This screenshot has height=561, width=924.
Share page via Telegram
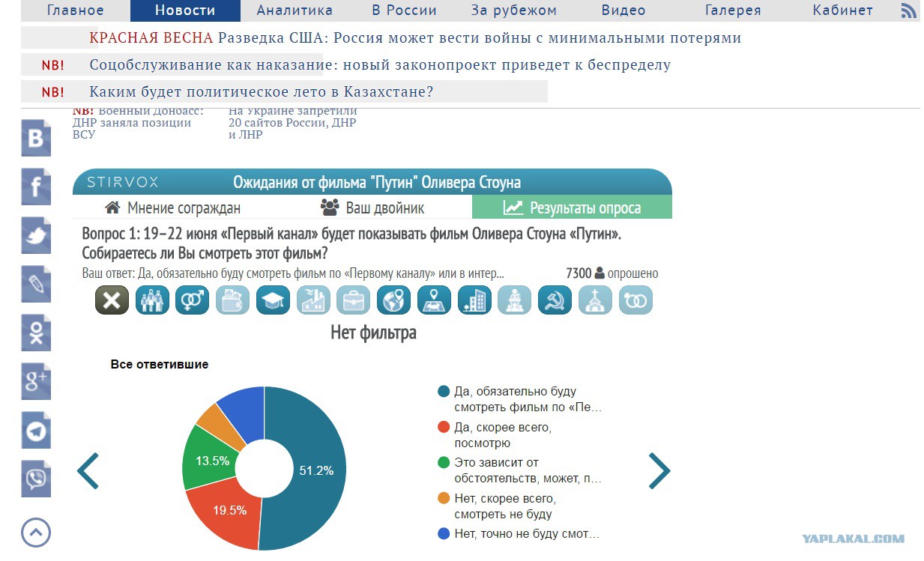[36, 430]
